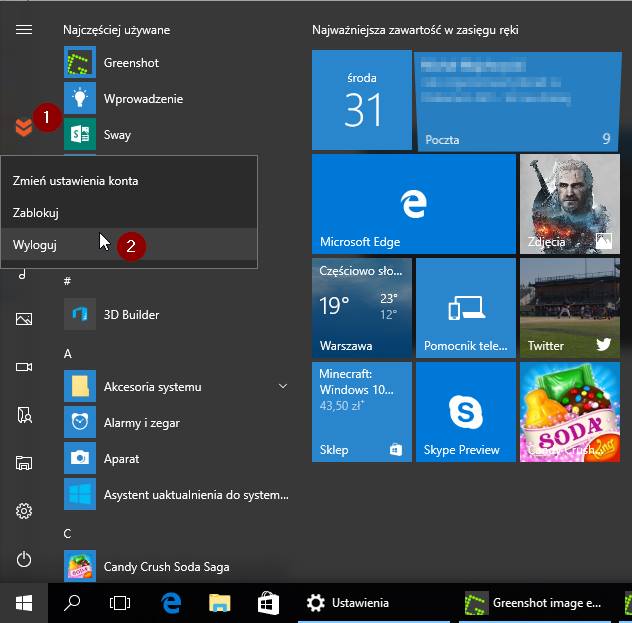Image resolution: width=632 pixels, height=623 pixels.
Task: Click Najczęściej używane heading
Action: coord(116,30)
